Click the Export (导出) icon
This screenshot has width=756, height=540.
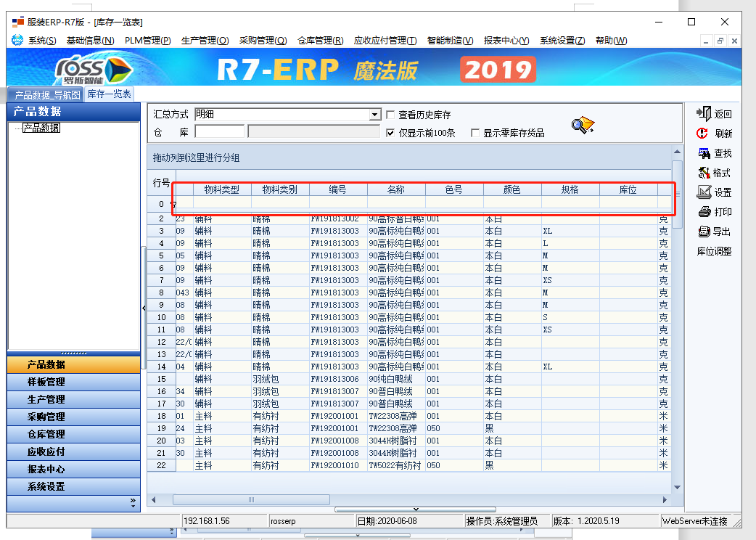pyautogui.click(x=704, y=232)
